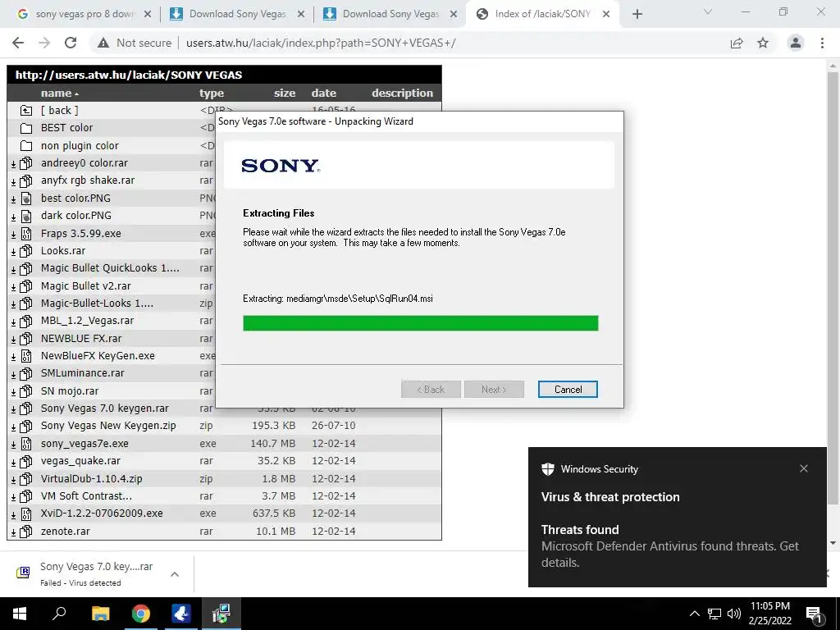The image size is (840, 630).
Task: Expand options for the failed keygen download
Action: [175, 574]
